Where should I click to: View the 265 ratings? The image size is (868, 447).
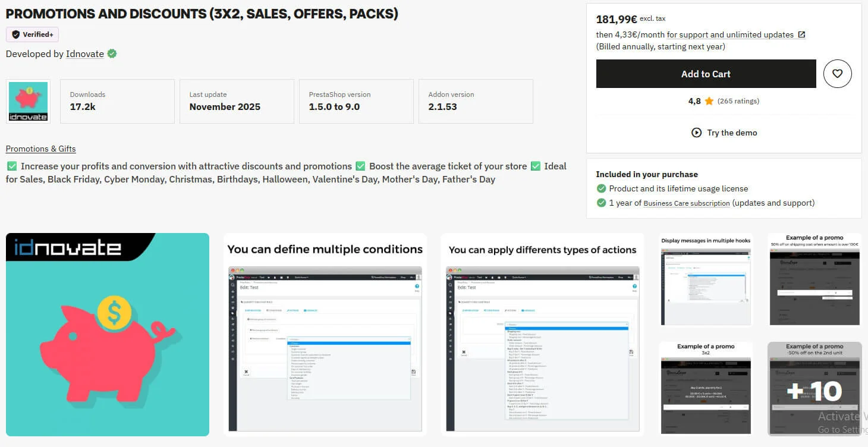(738, 101)
